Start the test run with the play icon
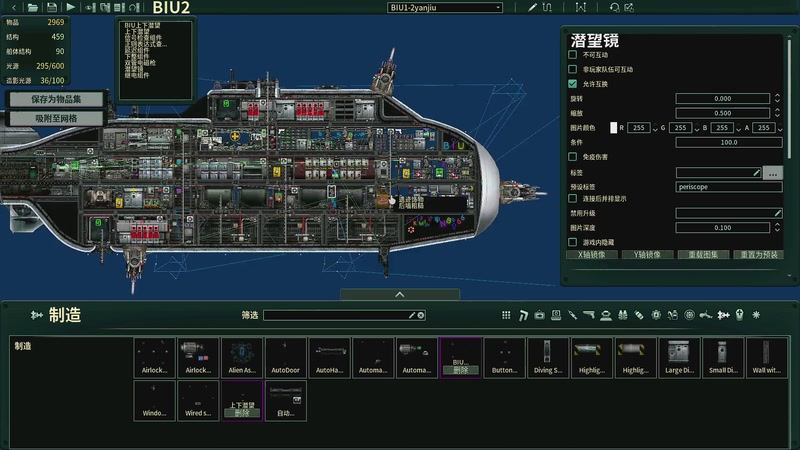Viewport: 800px width, 450px height. (71, 7)
